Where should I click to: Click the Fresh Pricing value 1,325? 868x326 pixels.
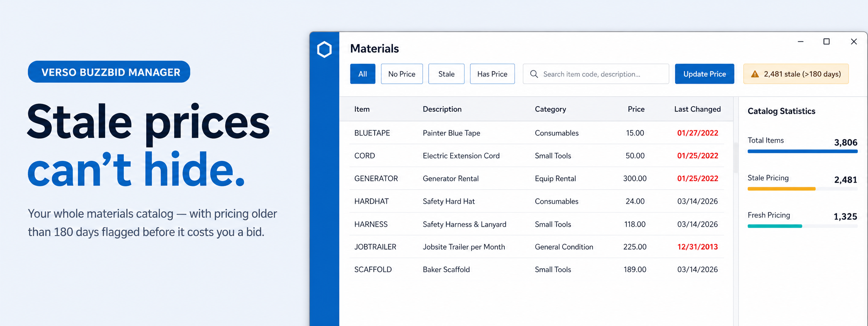(x=845, y=216)
